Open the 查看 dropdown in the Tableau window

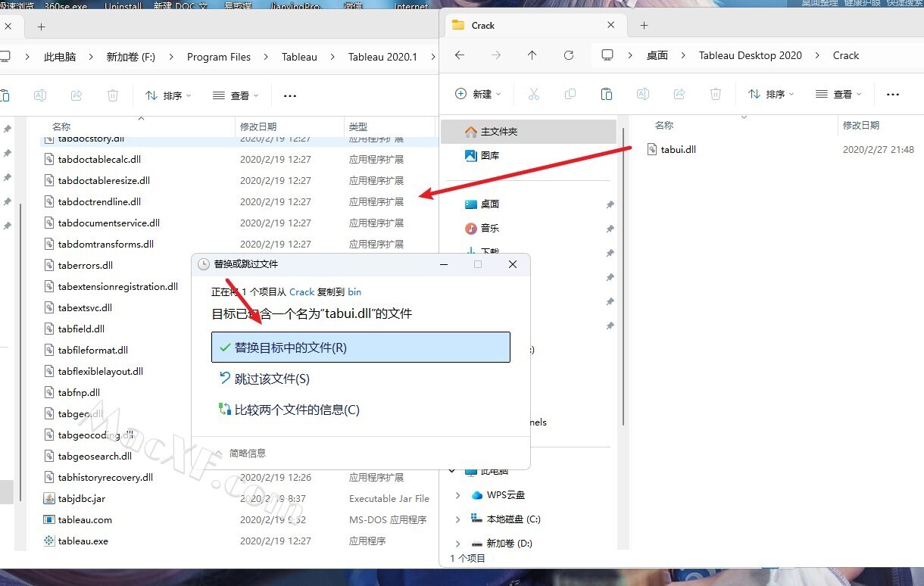[236, 95]
